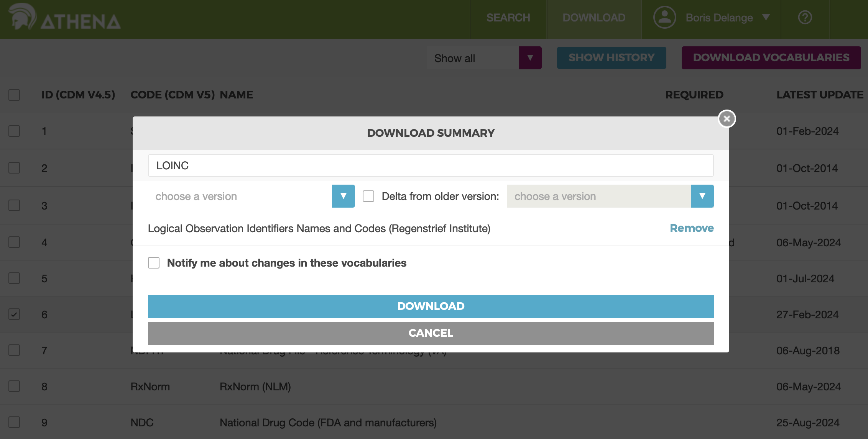Click the ID (CDM V4.5) column header
The image size is (868, 439).
[78, 95]
